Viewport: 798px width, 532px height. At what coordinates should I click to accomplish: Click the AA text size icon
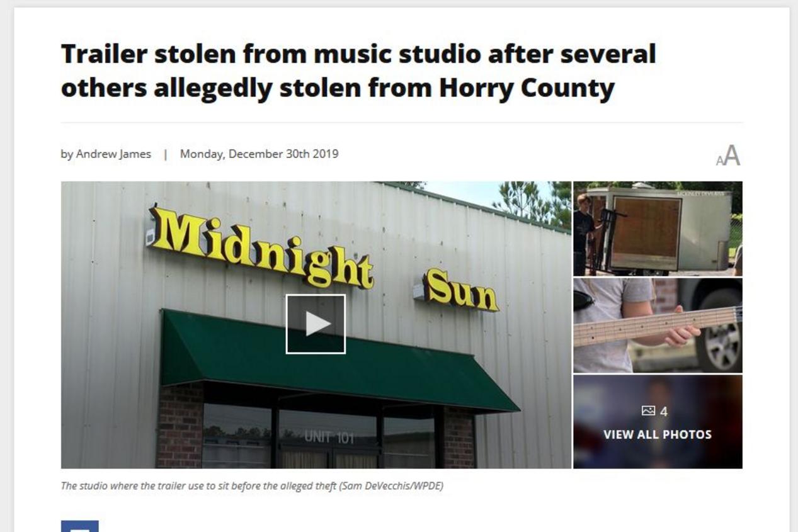coord(728,156)
